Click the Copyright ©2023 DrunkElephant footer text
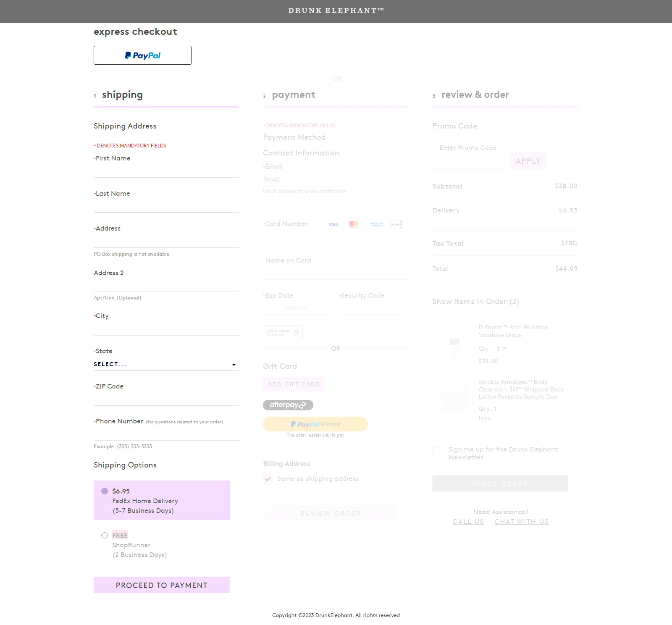The image size is (672, 625). tap(336, 615)
